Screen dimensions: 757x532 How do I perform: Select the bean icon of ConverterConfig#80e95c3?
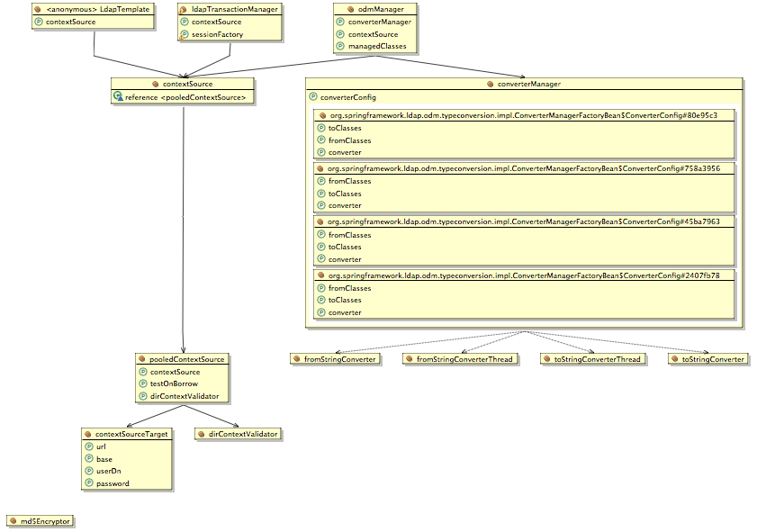pos(322,116)
